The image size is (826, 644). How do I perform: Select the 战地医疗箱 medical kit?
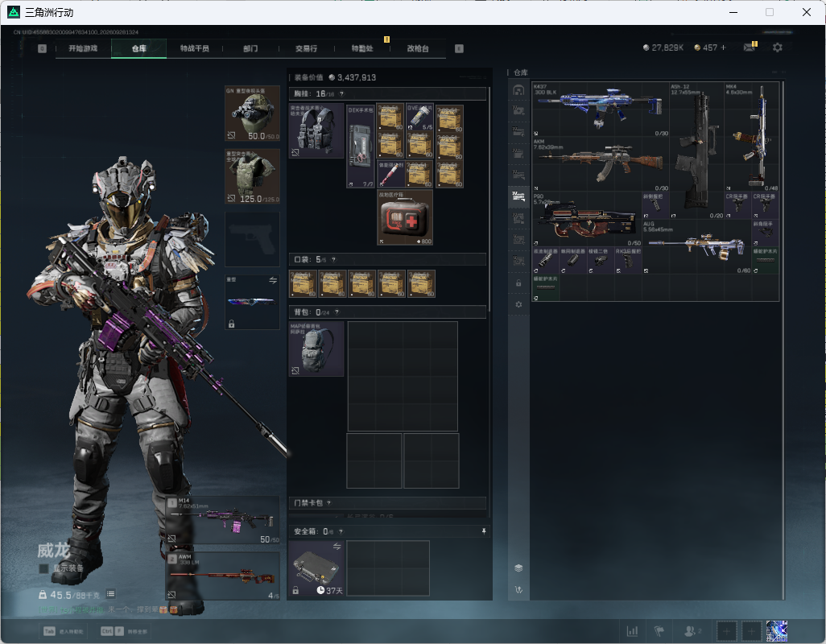pyautogui.click(x=405, y=218)
